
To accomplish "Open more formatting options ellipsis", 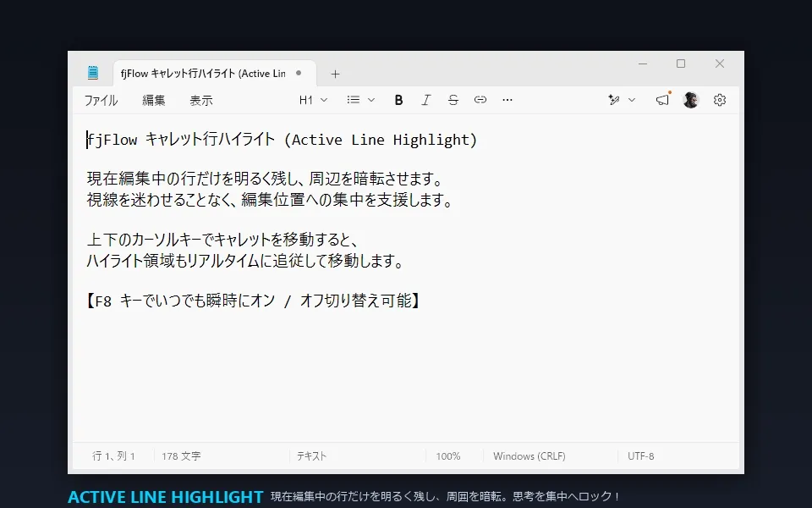I will [507, 100].
